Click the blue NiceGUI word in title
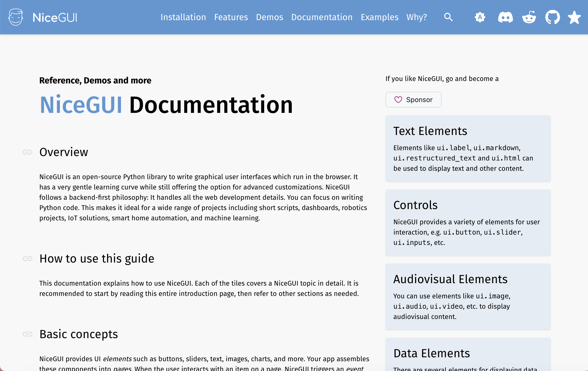 coord(81,105)
